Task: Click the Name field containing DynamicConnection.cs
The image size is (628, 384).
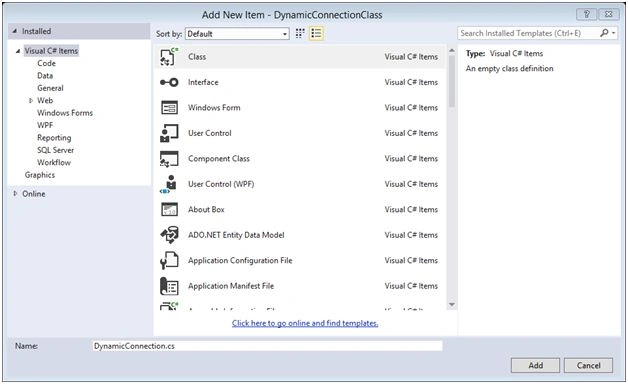Action: [x=268, y=346]
